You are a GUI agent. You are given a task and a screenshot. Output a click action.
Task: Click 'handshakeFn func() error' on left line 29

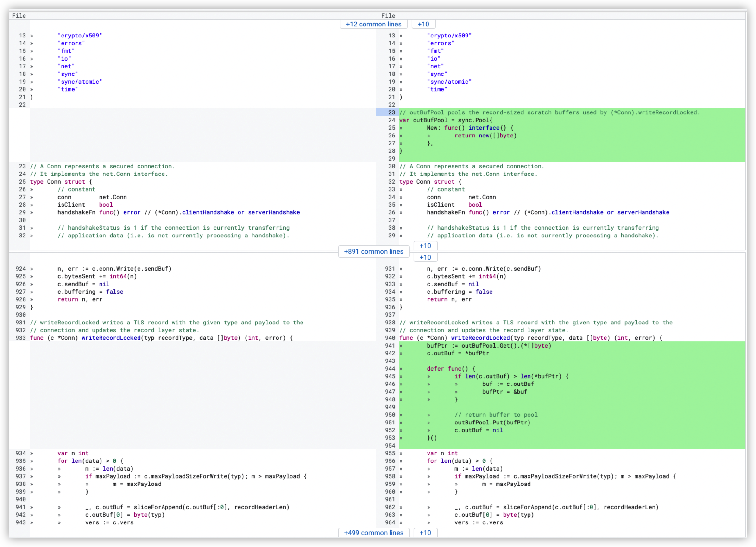[99, 212]
